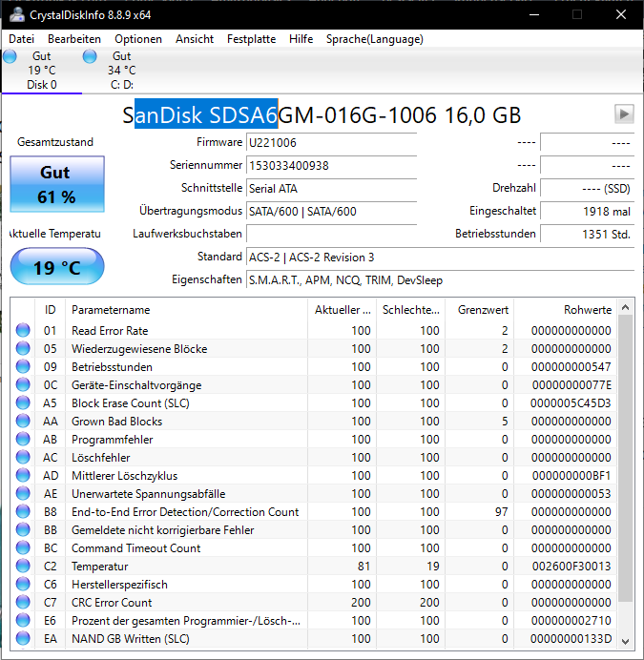Click the empty Laufwerksbuchstaben field
The width and height of the screenshot is (644, 660).
[x=331, y=234]
